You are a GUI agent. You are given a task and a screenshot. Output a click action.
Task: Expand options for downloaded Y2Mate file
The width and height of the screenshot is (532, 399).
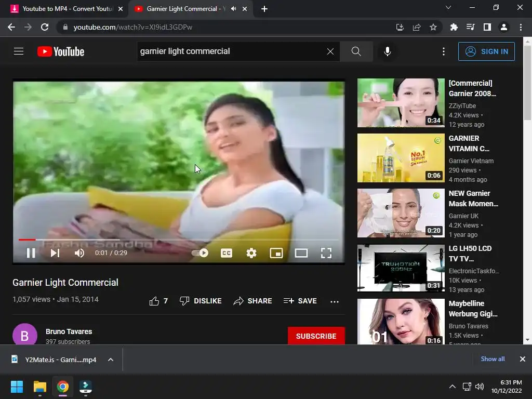[111, 360]
